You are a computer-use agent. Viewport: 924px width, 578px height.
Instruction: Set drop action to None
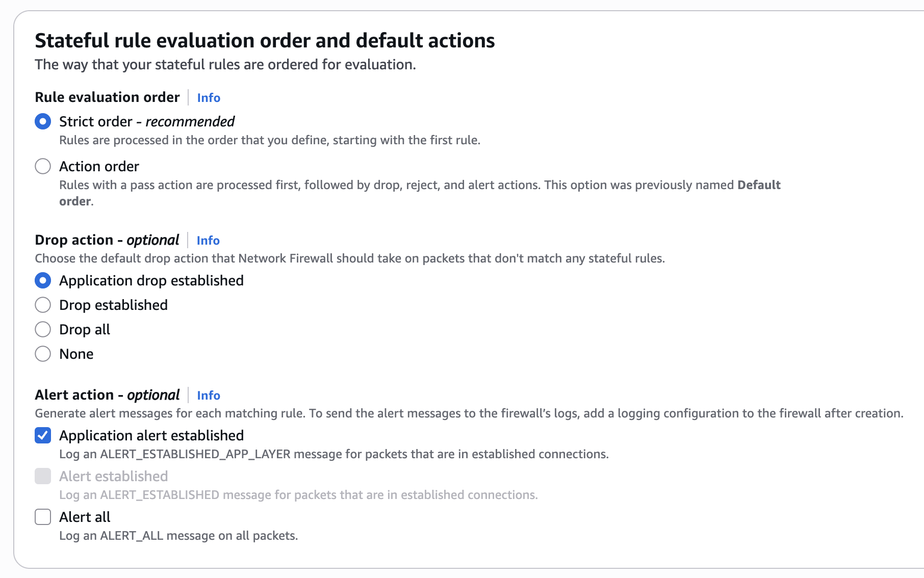(43, 354)
